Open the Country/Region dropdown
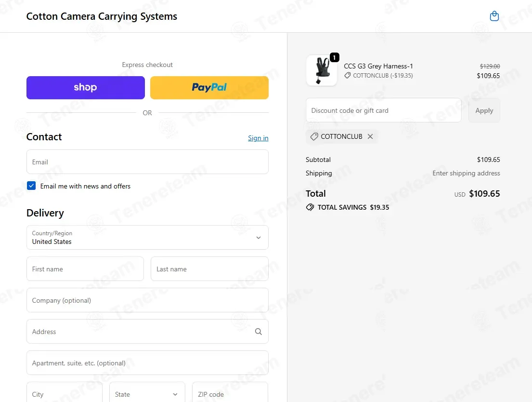Image resolution: width=532 pixels, height=402 pixels. (x=147, y=238)
